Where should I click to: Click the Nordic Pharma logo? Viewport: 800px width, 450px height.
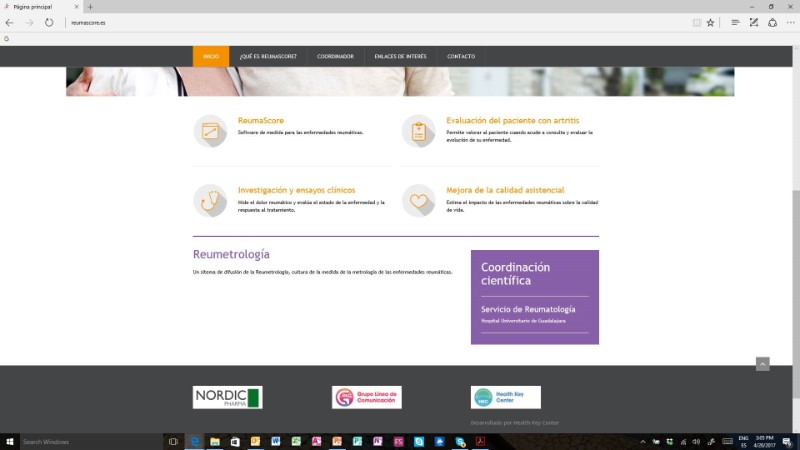coord(228,397)
